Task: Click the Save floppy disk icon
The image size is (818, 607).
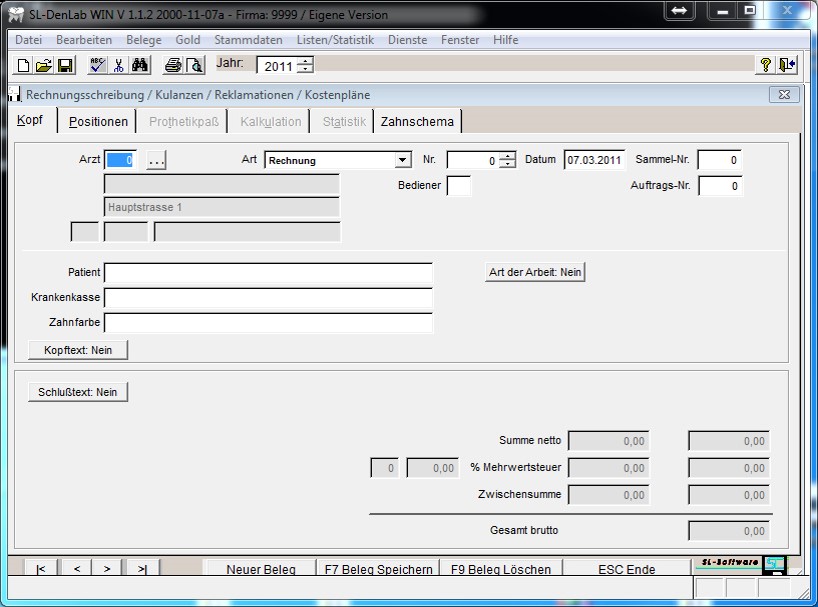Action: click(65, 65)
